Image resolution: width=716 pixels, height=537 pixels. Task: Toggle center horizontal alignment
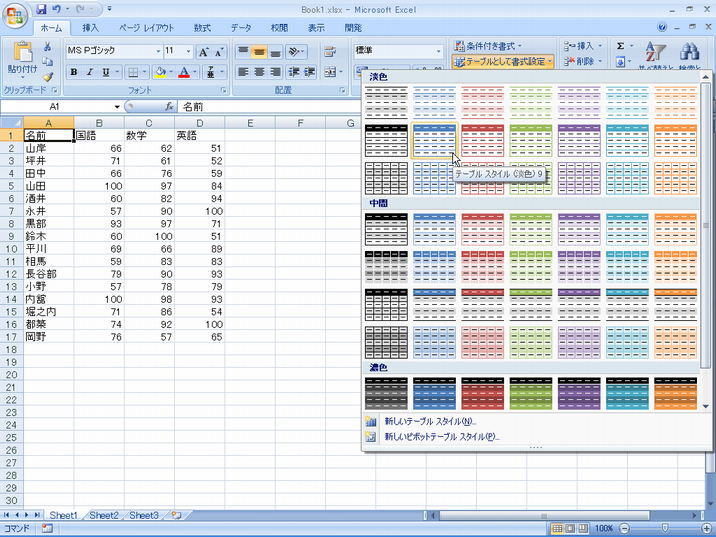click(260, 72)
